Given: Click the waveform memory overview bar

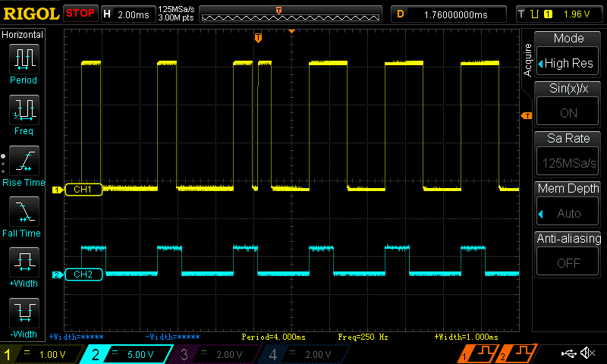Looking at the screenshot, I should pyautogui.click(x=291, y=14).
